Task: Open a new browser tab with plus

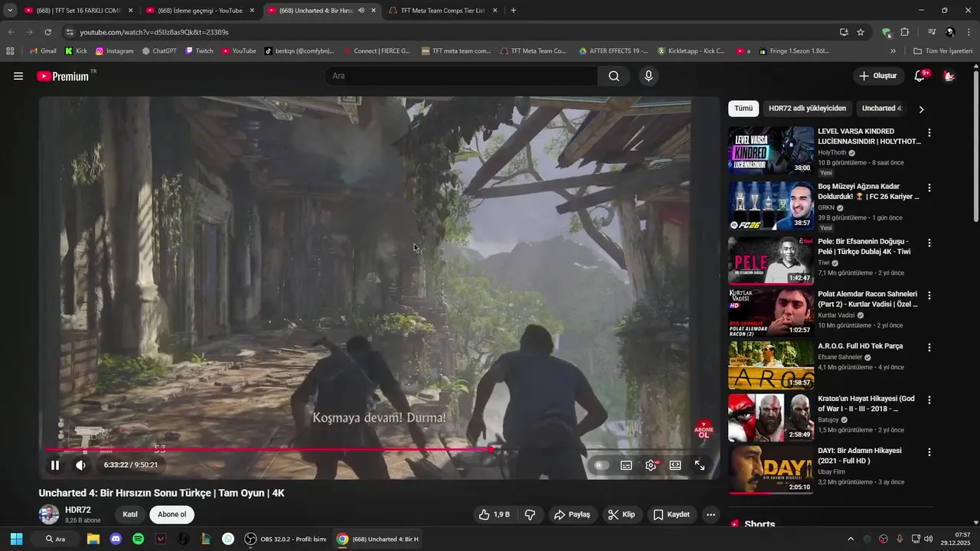Action: coord(513,11)
